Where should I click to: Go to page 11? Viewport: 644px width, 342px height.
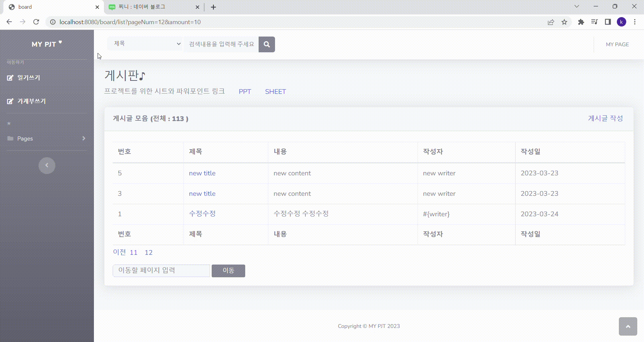click(x=133, y=252)
